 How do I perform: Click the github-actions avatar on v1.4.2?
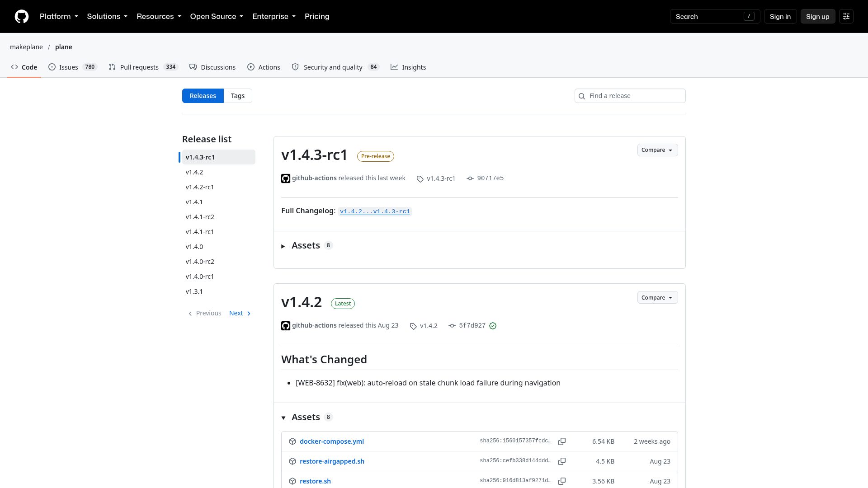[286, 326]
